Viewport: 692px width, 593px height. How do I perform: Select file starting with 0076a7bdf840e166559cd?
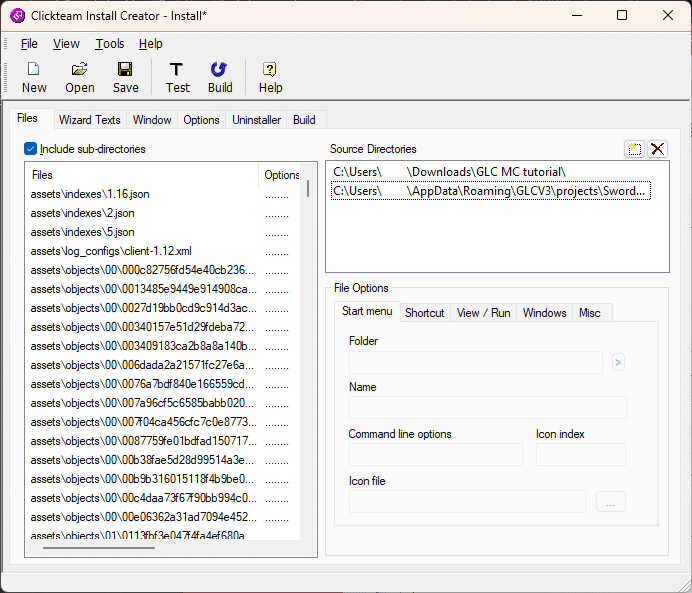coord(142,384)
